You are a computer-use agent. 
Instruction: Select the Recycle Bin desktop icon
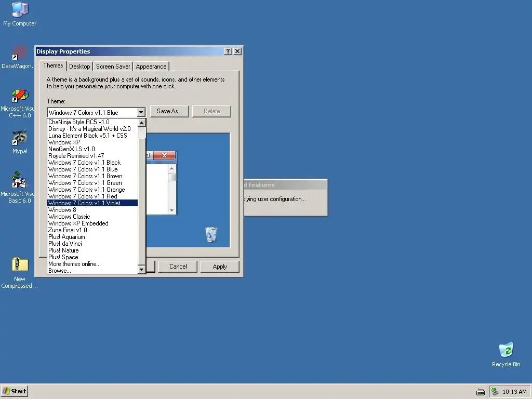506,354
